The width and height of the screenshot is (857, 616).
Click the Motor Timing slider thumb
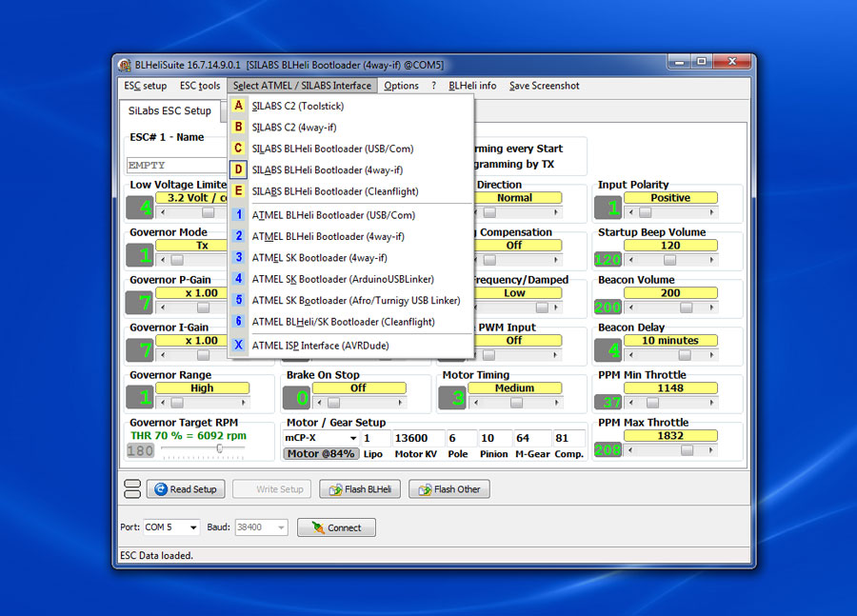pyautogui.click(x=516, y=403)
